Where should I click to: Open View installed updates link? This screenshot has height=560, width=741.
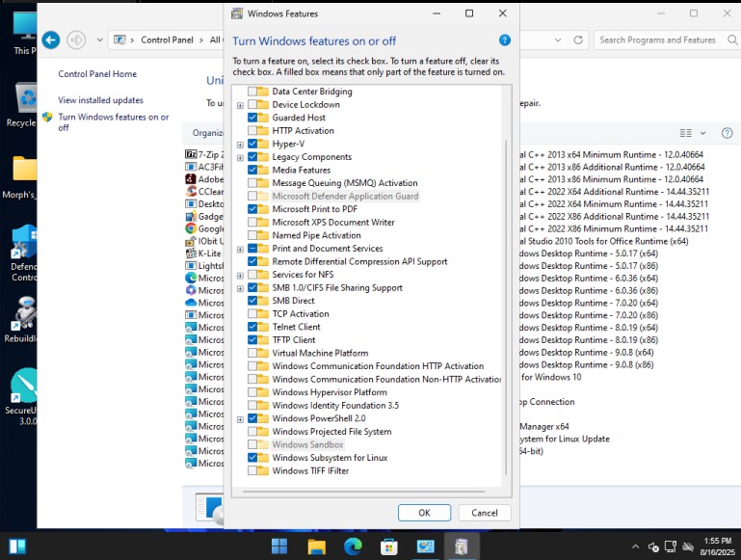pyautogui.click(x=100, y=100)
